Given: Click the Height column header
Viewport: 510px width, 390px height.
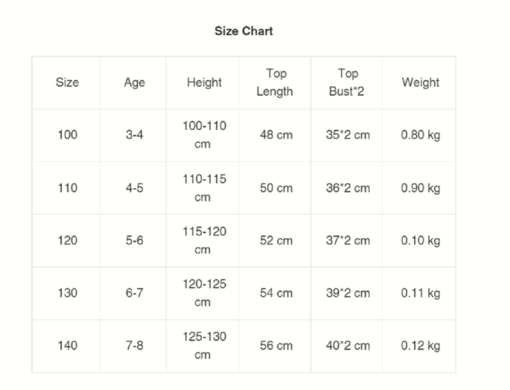Looking at the screenshot, I should pos(204,82).
